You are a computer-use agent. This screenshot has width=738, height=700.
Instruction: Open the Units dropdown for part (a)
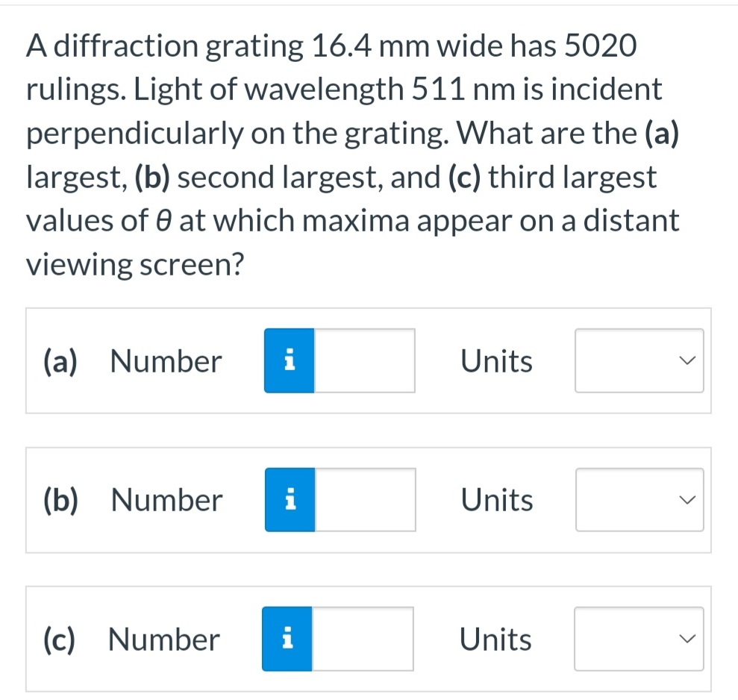(x=639, y=360)
